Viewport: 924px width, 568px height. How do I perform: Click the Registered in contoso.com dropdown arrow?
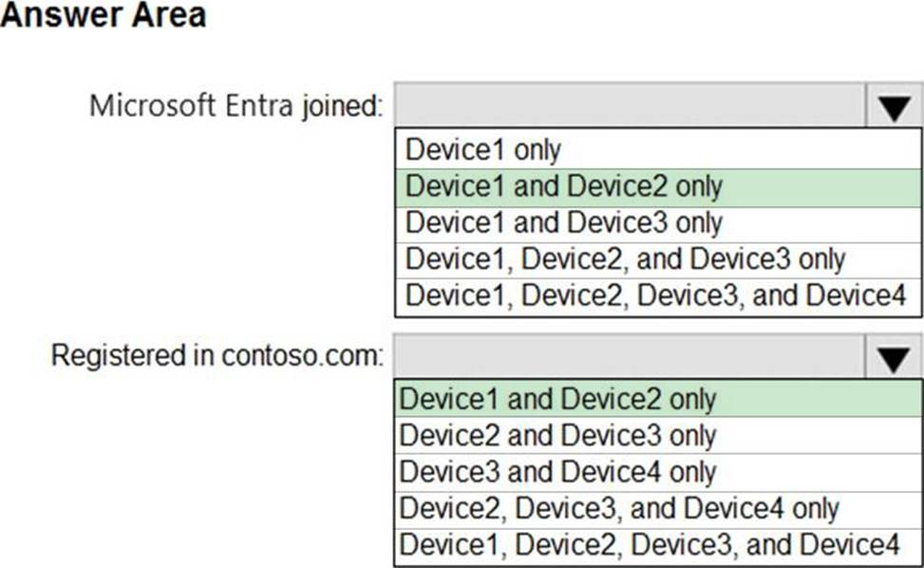point(894,357)
